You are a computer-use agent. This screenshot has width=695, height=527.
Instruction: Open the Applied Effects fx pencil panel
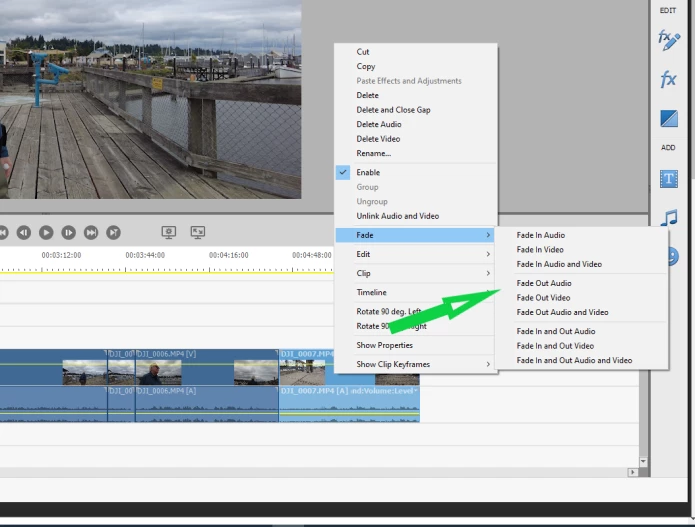(x=668, y=40)
